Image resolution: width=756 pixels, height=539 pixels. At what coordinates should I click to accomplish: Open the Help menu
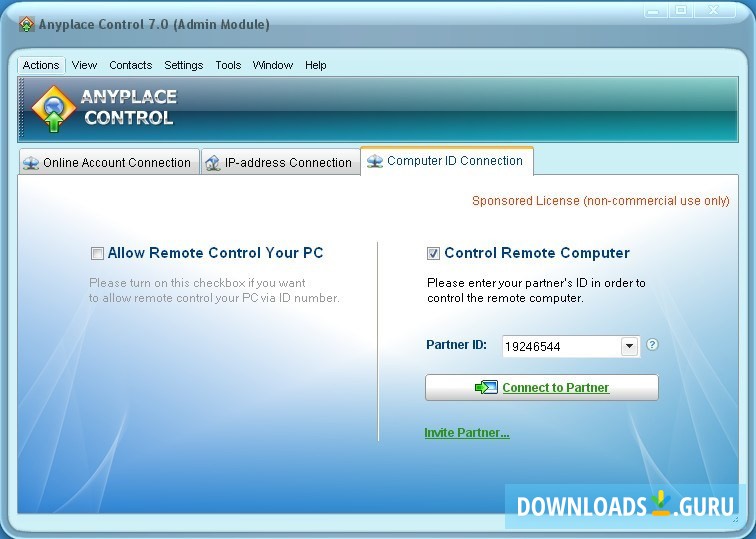tap(315, 65)
